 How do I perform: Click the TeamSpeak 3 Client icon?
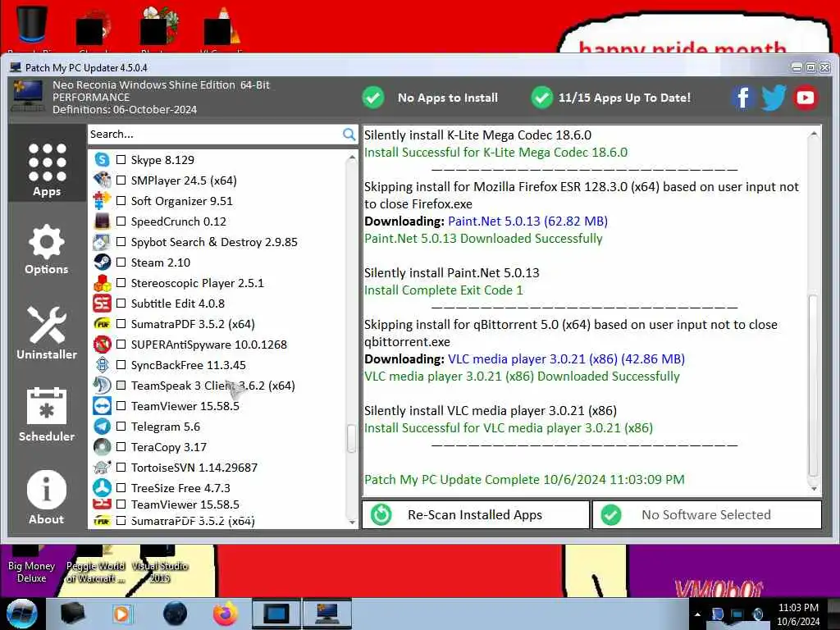point(102,386)
